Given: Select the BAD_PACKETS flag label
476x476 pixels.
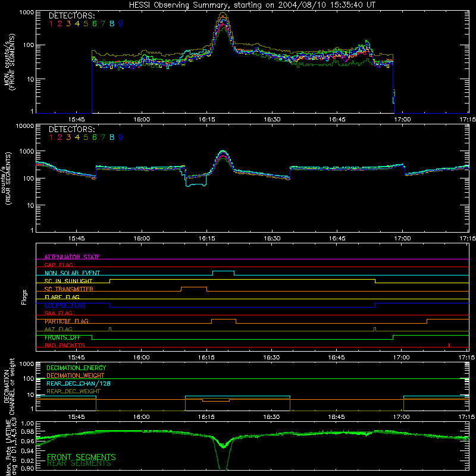Looking at the screenshot, I should point(65,346).
